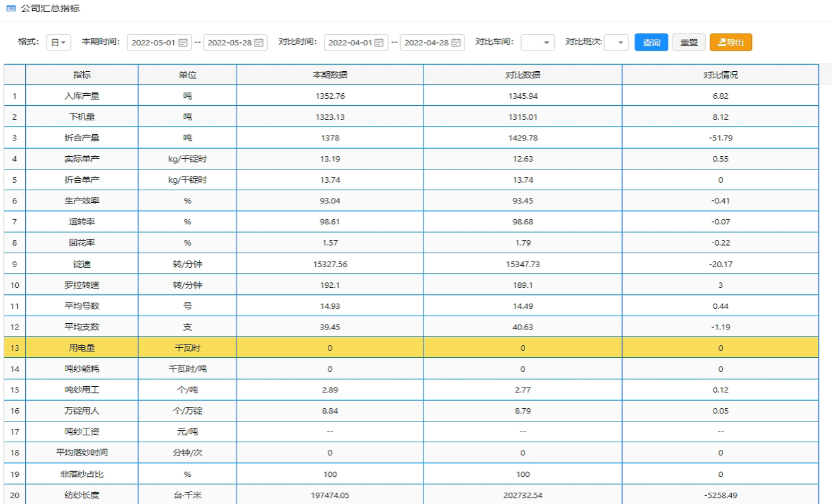Select the highlighted 用电量 cell
Viewport: 832px width, 504px height.
click(x=83, y=348)
